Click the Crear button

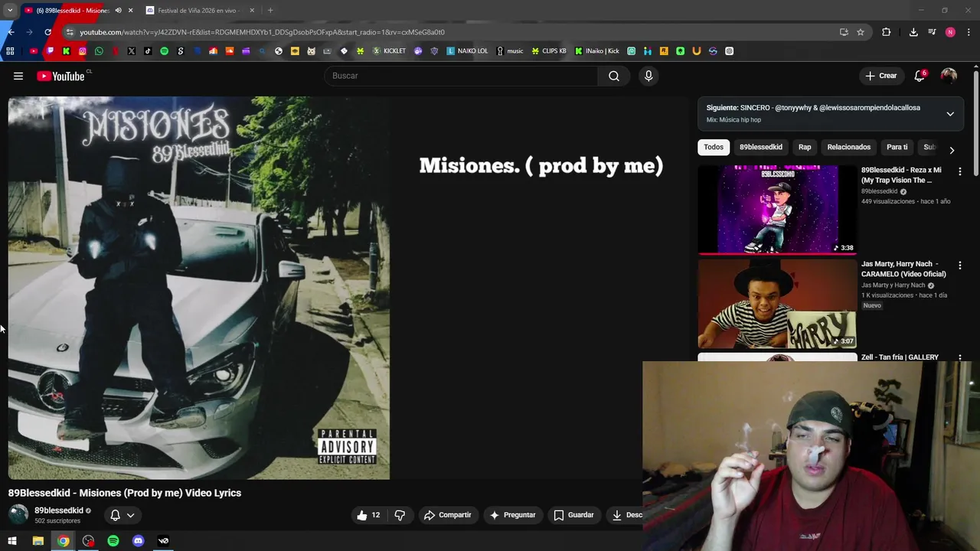(881, 76)
